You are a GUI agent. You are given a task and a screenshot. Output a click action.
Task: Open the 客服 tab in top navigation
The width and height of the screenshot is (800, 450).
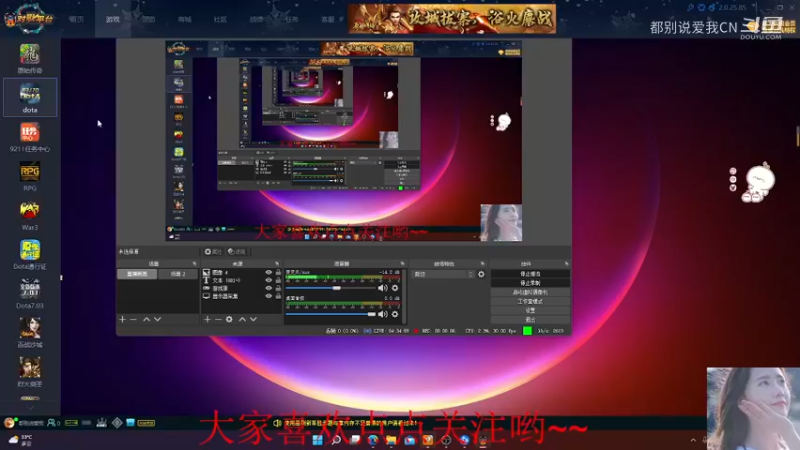(328, 19)
